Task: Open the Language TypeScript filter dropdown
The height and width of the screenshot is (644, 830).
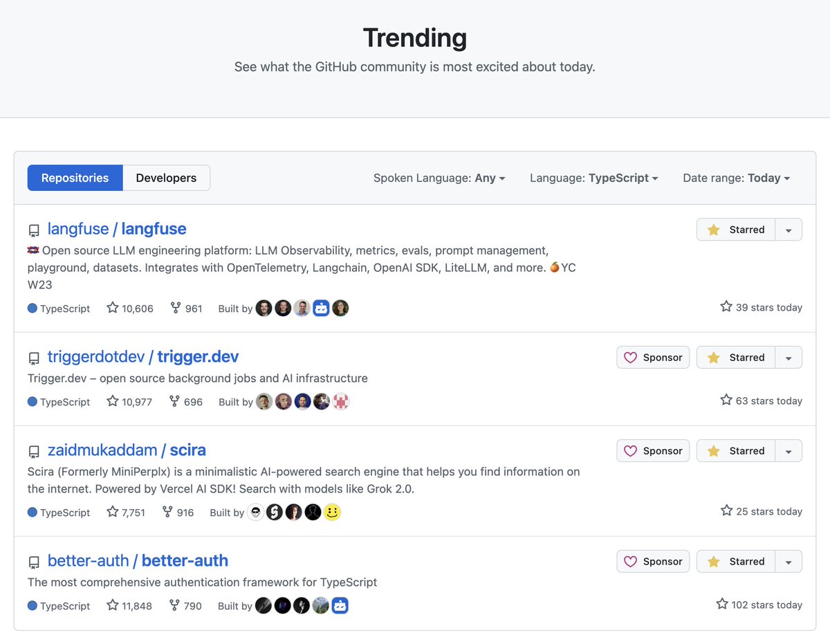Action: [594, 178]
